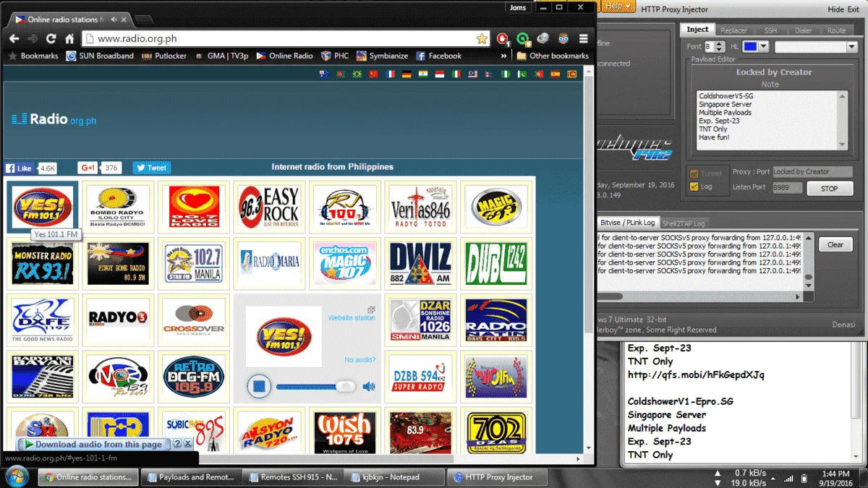Screen dimensions: 868x488
Task: Click Hide in Proxy Injector title bar
Action: tap(835, 9)
